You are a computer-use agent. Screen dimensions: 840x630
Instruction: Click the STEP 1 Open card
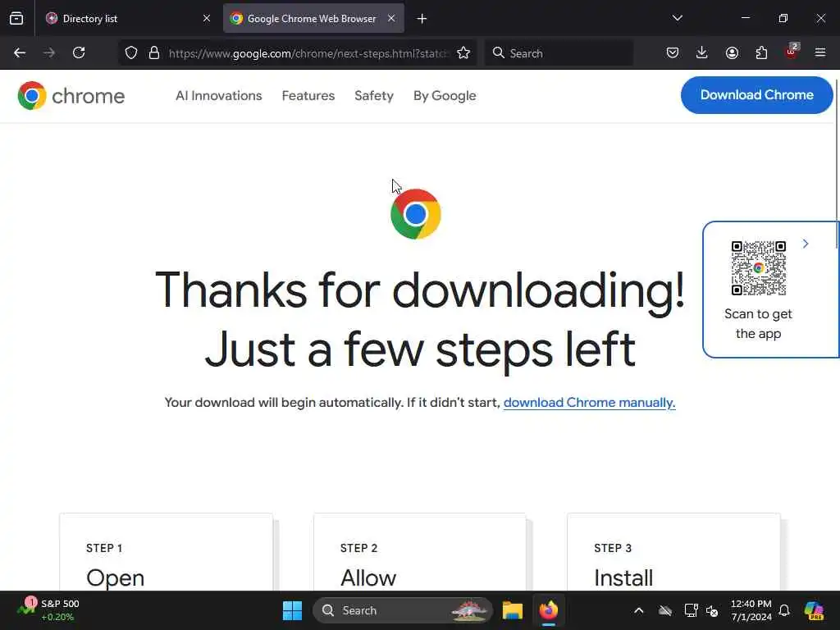pos(166,552)
